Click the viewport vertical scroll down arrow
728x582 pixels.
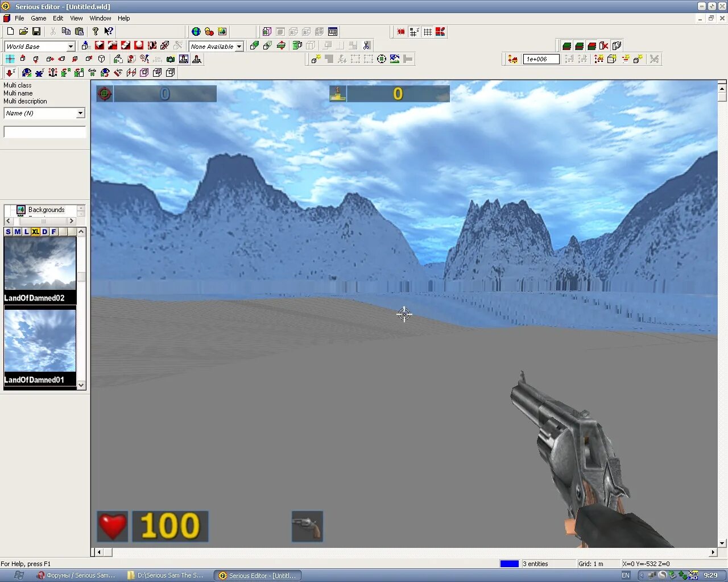click(722, 543)
